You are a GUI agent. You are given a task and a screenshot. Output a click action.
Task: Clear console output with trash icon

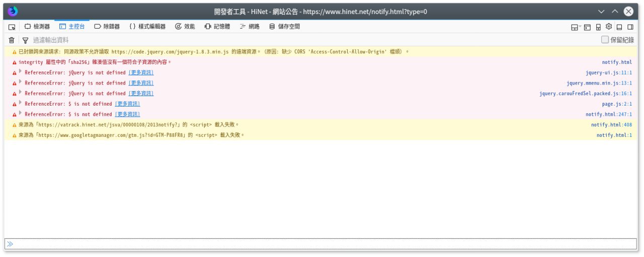coord(12,40)
